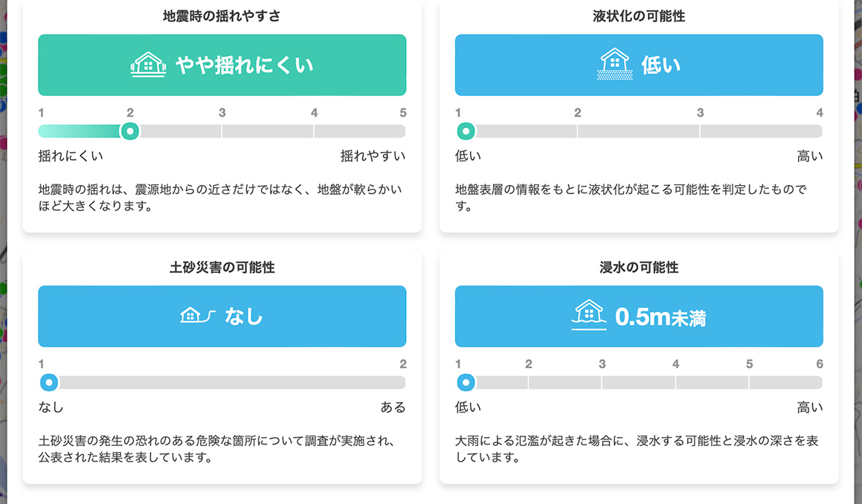The image size is (862, 504).
Task: Click scale number 6 on the flood slider
Action: pos(820,364)
